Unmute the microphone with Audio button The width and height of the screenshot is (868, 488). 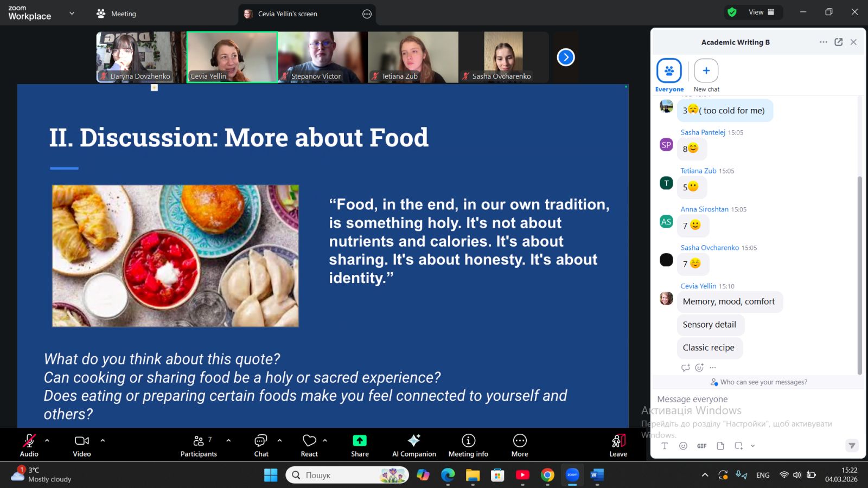(x=29, y=441)
